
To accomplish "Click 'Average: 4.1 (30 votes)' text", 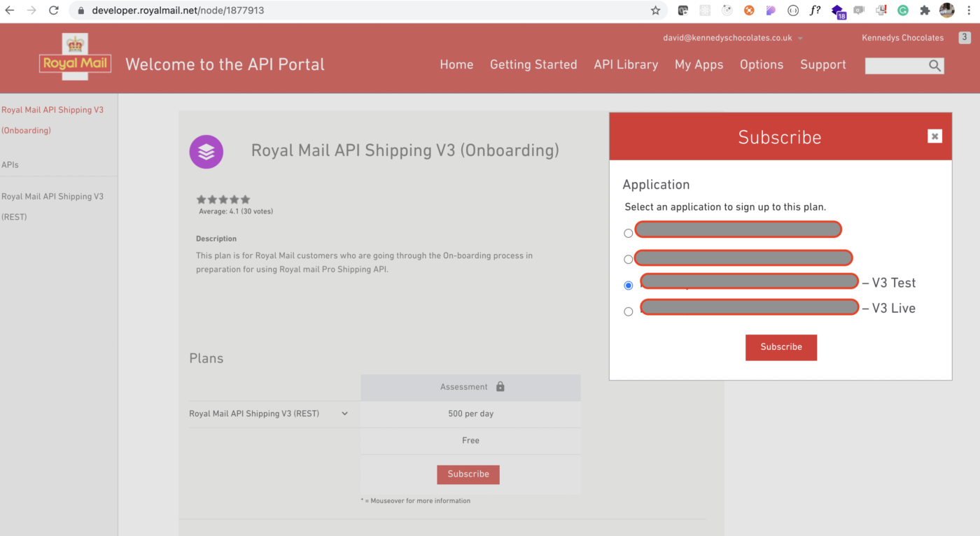I will [236, 211].
